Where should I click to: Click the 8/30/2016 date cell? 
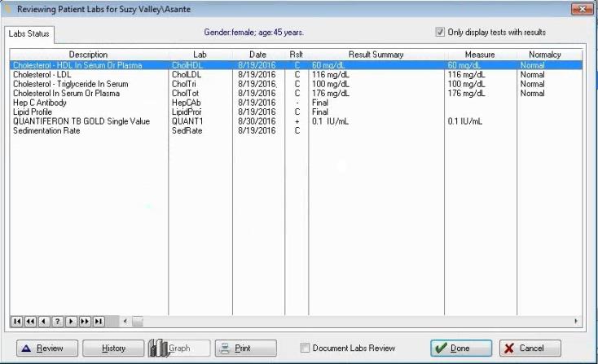tap(257, 121)
